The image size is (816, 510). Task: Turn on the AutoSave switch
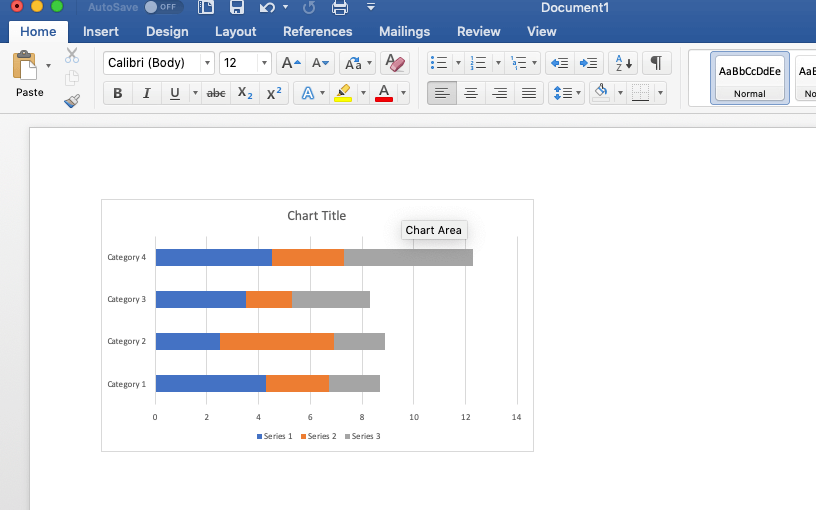(x=163, y=7)
